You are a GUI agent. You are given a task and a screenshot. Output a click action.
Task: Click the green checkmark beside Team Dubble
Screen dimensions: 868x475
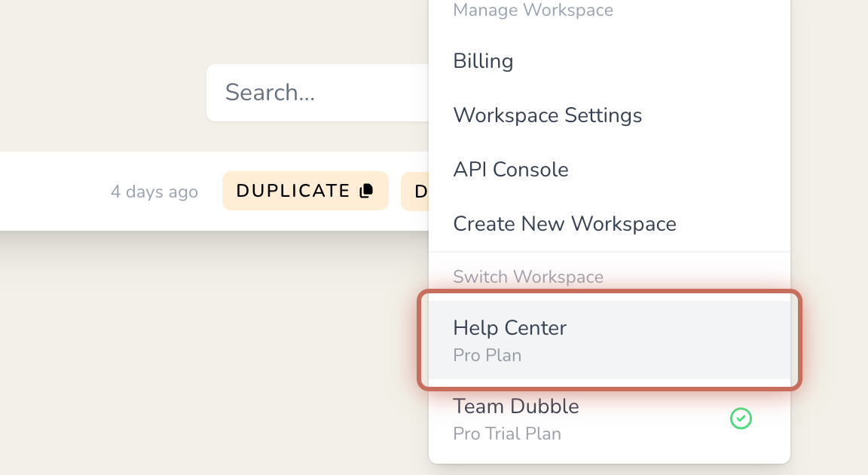(x=741, y=418)
